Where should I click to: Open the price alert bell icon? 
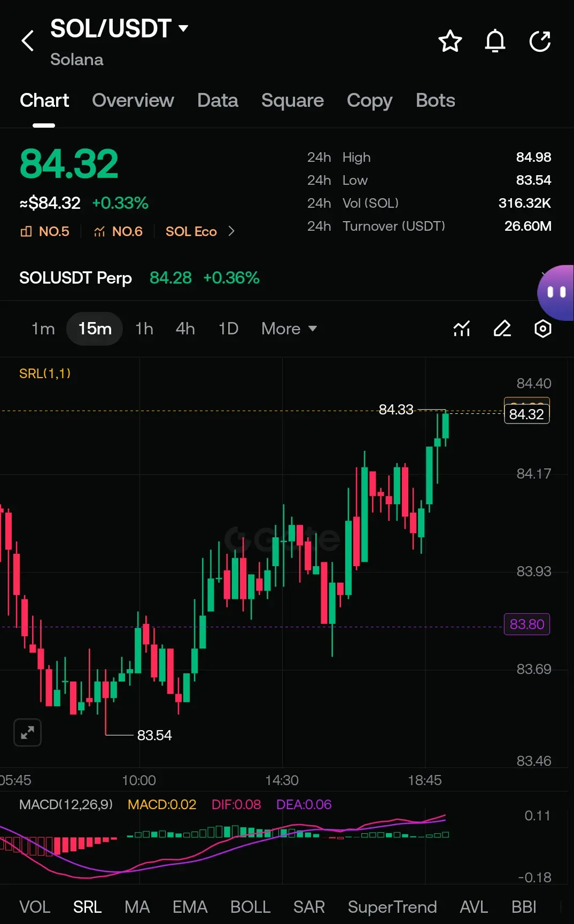coord(495,41)
